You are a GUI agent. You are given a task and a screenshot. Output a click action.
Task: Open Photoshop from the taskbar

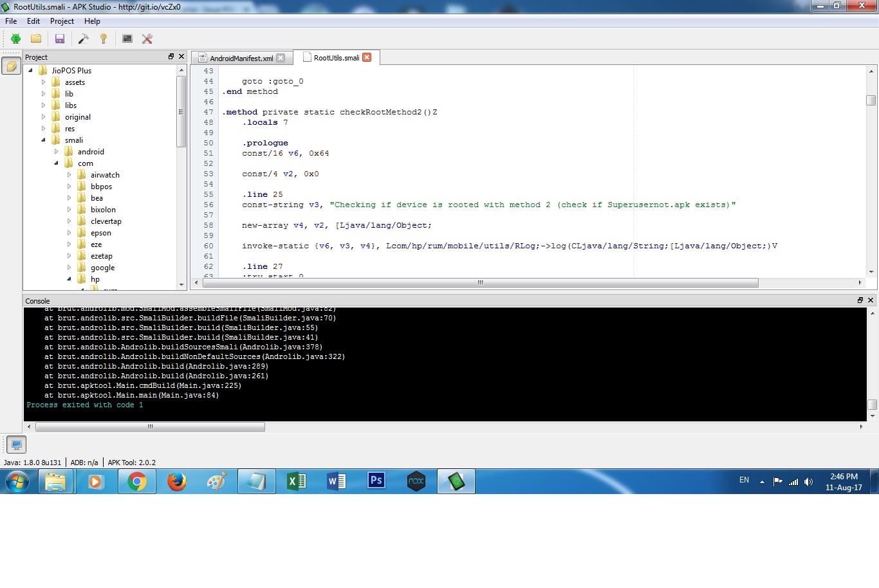pyautogui.click(x=376, y=481)
